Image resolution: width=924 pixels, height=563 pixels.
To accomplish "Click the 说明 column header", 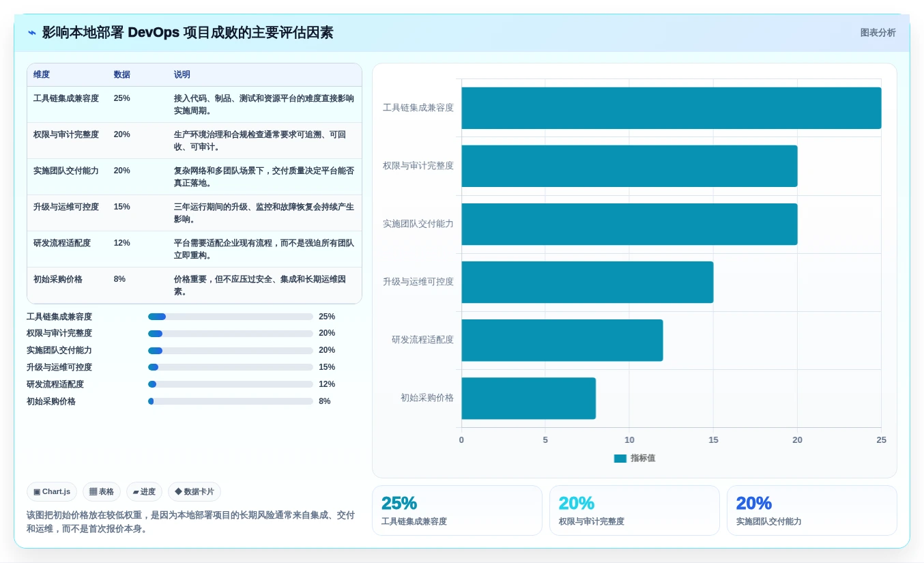I will click(182, 74).
